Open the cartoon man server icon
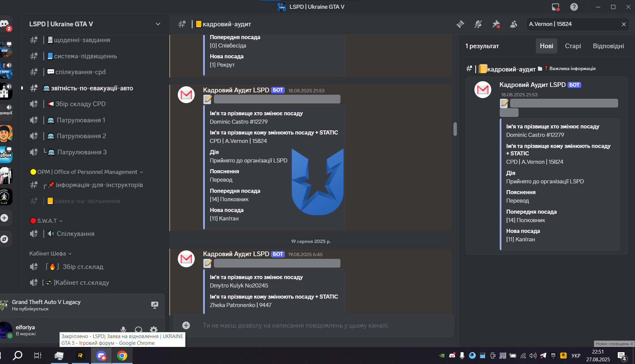 5,133
